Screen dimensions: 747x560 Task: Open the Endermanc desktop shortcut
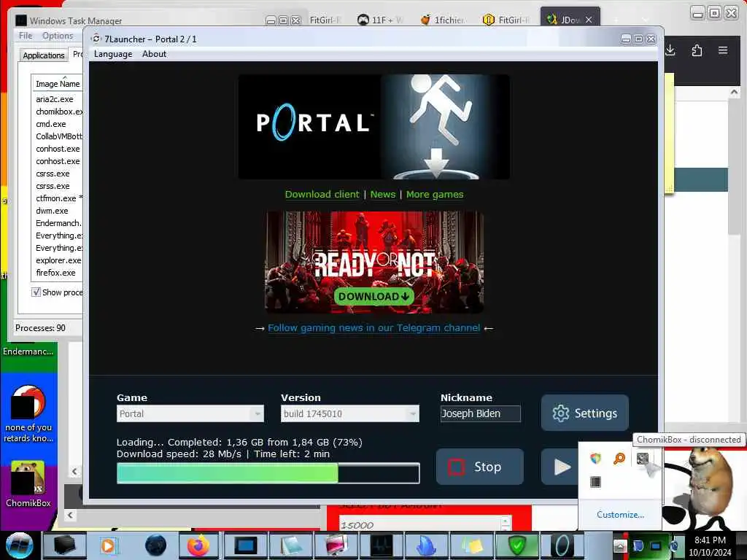(28, 351)
